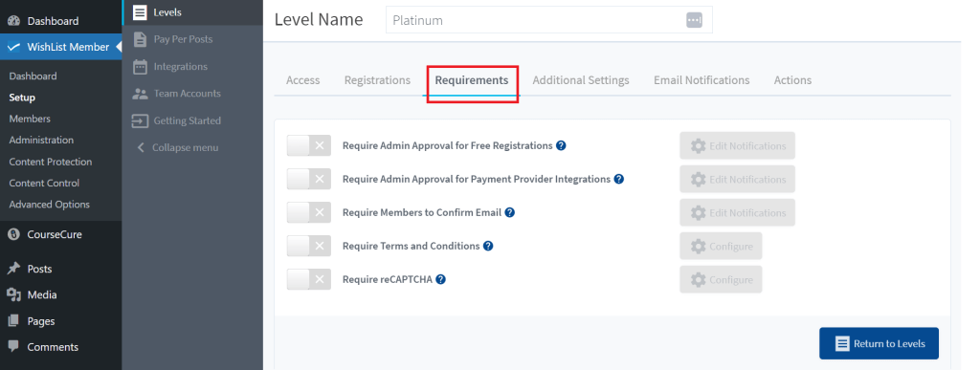This screenshot has height=370, width=980.
Task: Toggle Require Terms and Conditions switch
Action: click(309, 246)
